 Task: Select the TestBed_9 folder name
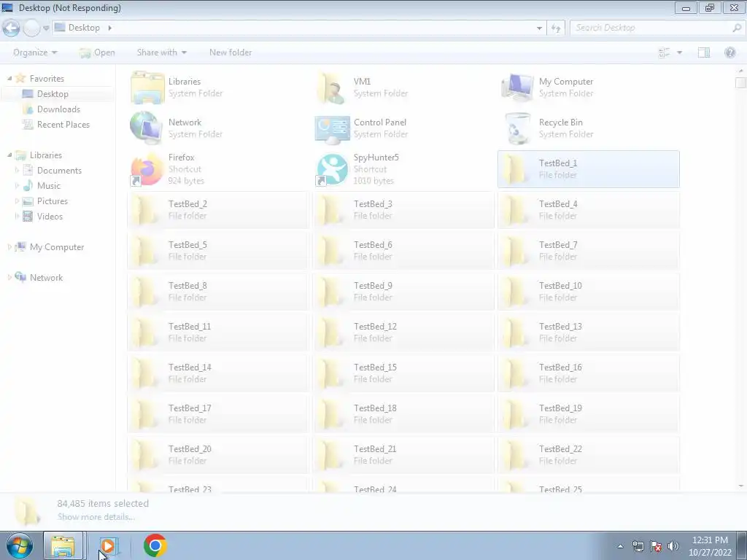373,286
